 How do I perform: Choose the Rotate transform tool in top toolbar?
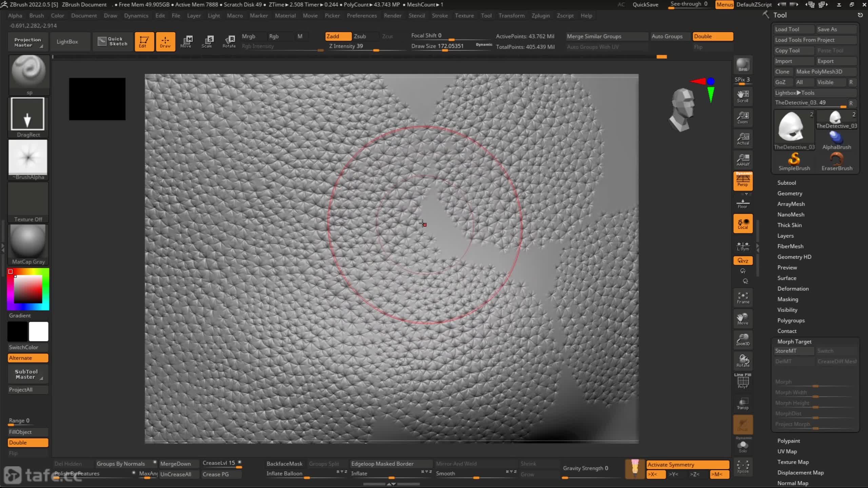click(229, 42)
